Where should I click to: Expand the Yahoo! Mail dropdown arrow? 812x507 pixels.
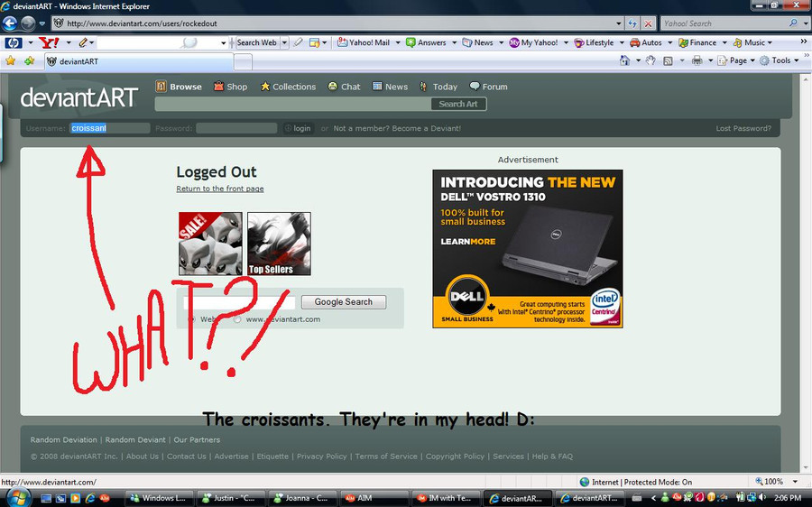tap(398, 42)
